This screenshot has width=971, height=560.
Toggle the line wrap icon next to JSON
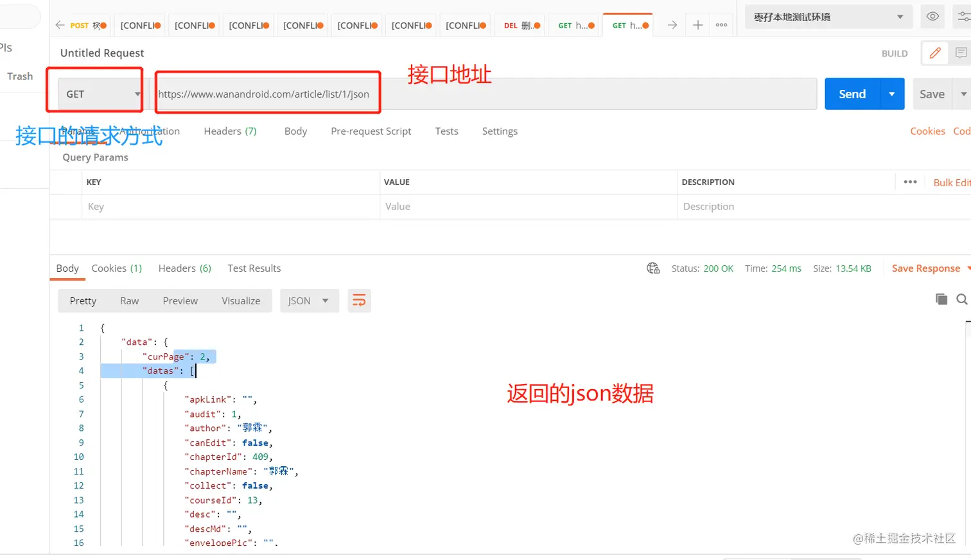click(359, 301)
